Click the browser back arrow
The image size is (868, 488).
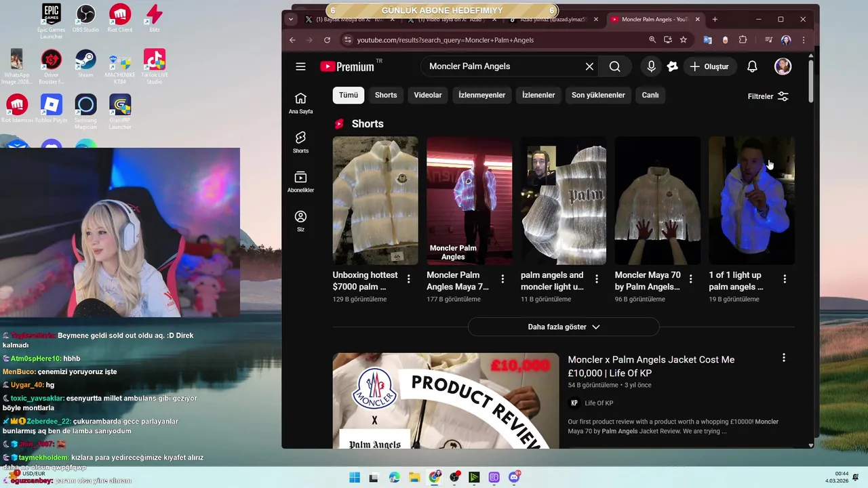[292, 40]
